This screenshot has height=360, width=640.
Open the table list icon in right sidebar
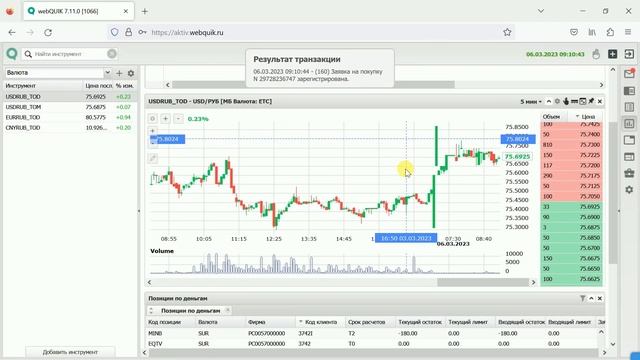629,157
